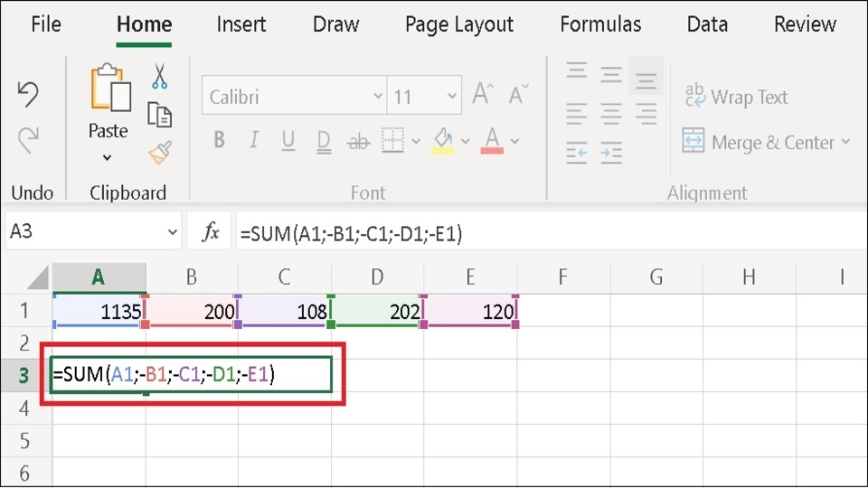The height and width of the screenshot is (488, 868).
Task: Click Merge & Center button
Action: (759, 142)
